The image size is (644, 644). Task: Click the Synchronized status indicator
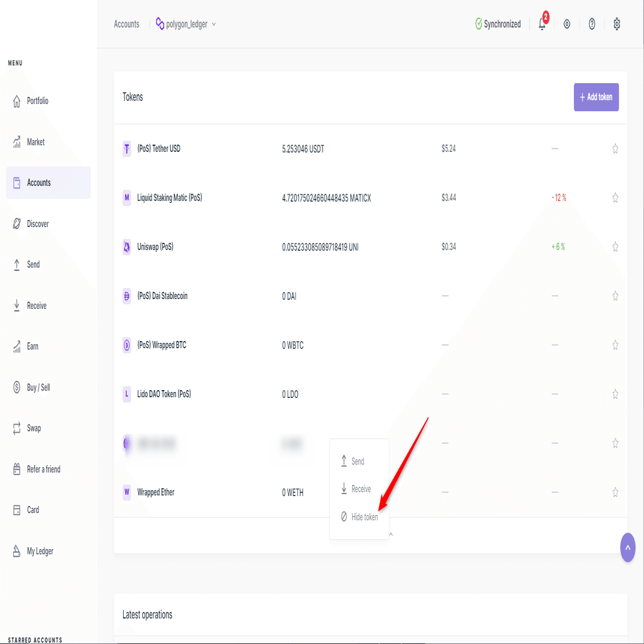point(498,24)
